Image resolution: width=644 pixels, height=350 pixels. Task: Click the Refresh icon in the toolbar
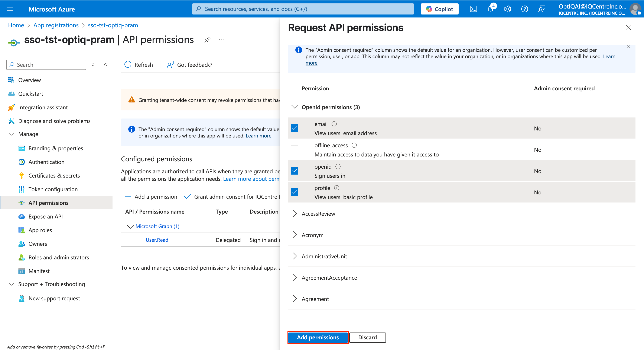click(128, 65)
